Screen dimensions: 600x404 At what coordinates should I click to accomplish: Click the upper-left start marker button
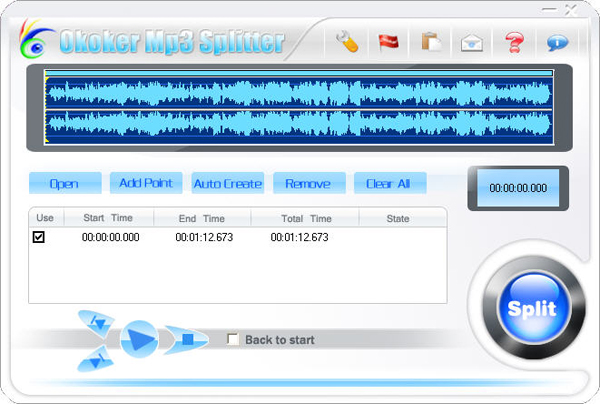[97, 323]
